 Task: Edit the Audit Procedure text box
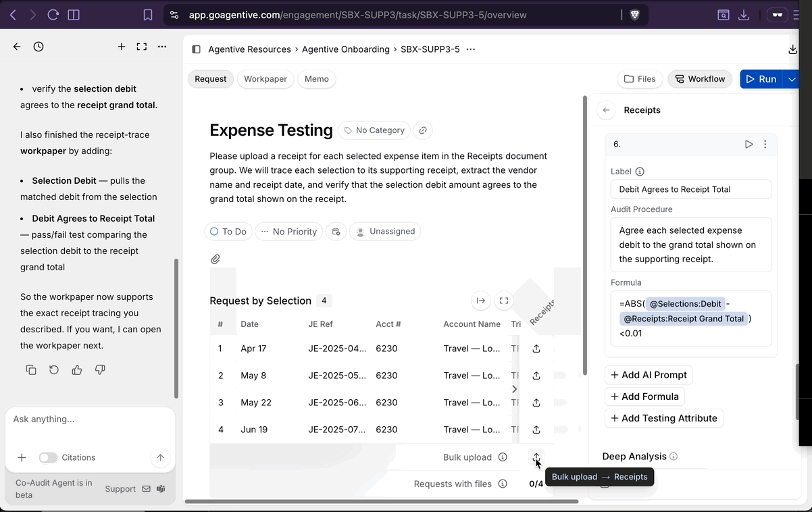[691, 245]
